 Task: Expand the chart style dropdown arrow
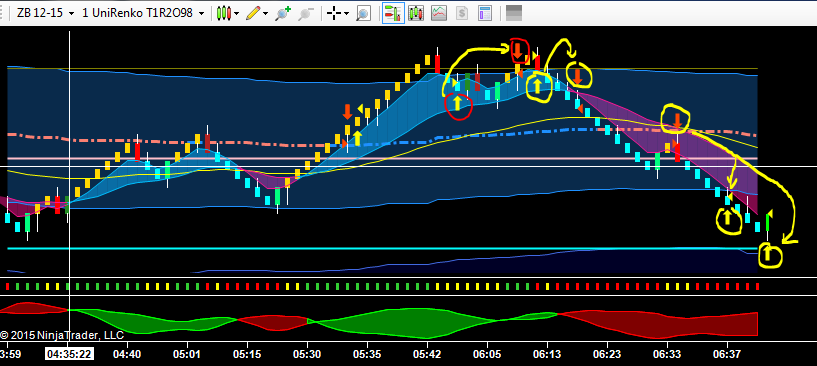[237, 14]
